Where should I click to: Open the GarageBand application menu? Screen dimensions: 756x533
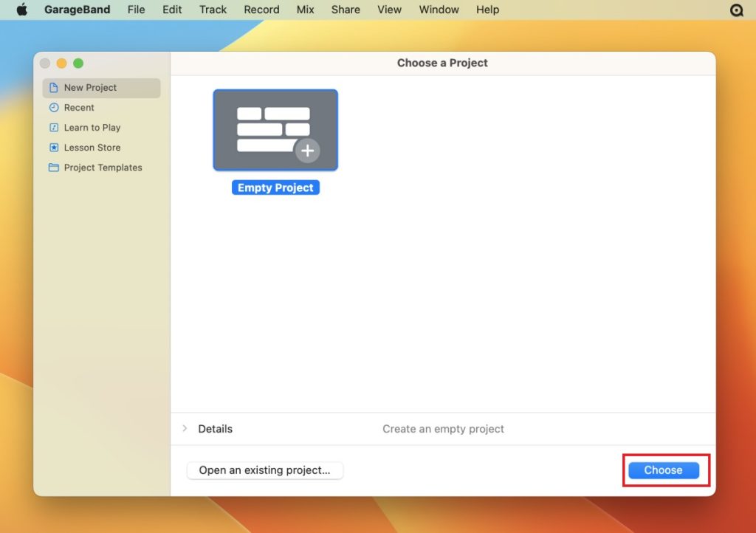click(x=77, y=10)
